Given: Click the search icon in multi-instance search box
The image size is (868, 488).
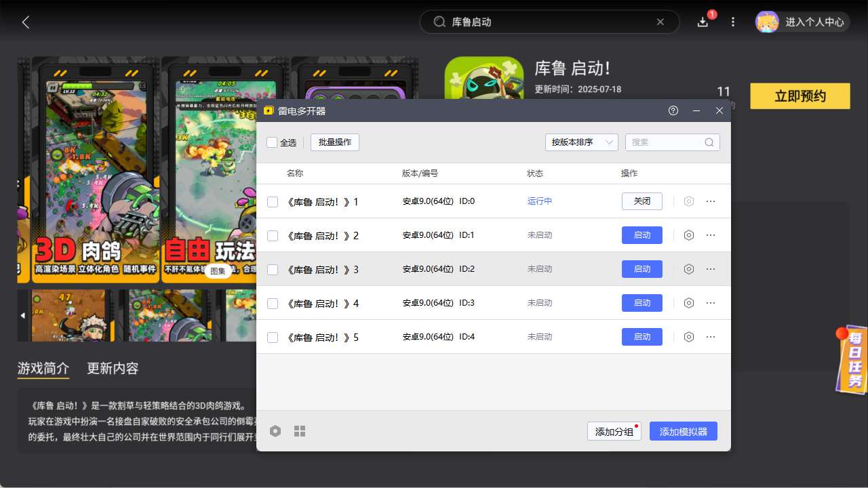Looking at the screenshot, I should click(x=709, y=142).
